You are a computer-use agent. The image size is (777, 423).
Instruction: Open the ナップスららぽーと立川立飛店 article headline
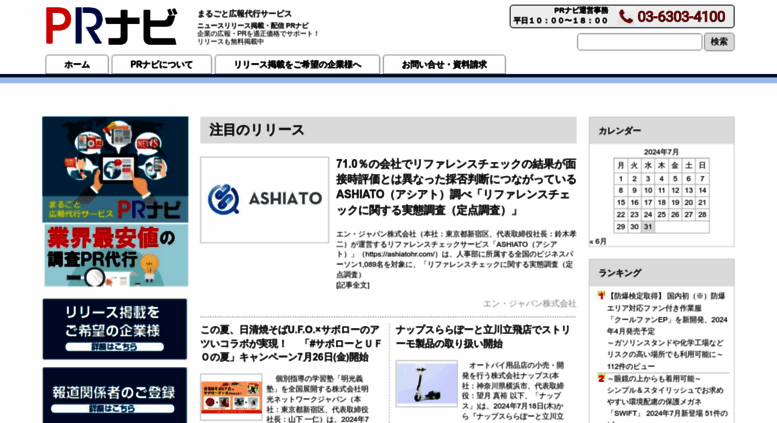click(x=484, y=337)
